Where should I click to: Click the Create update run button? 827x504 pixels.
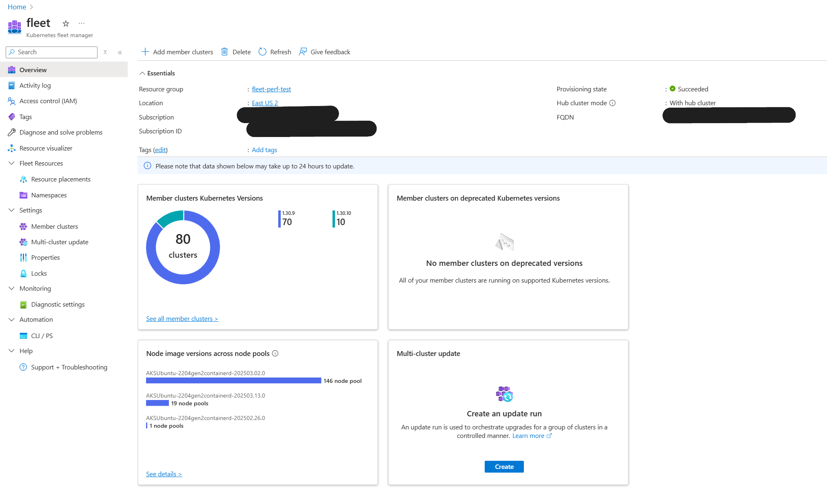click(x=504, y=466)
